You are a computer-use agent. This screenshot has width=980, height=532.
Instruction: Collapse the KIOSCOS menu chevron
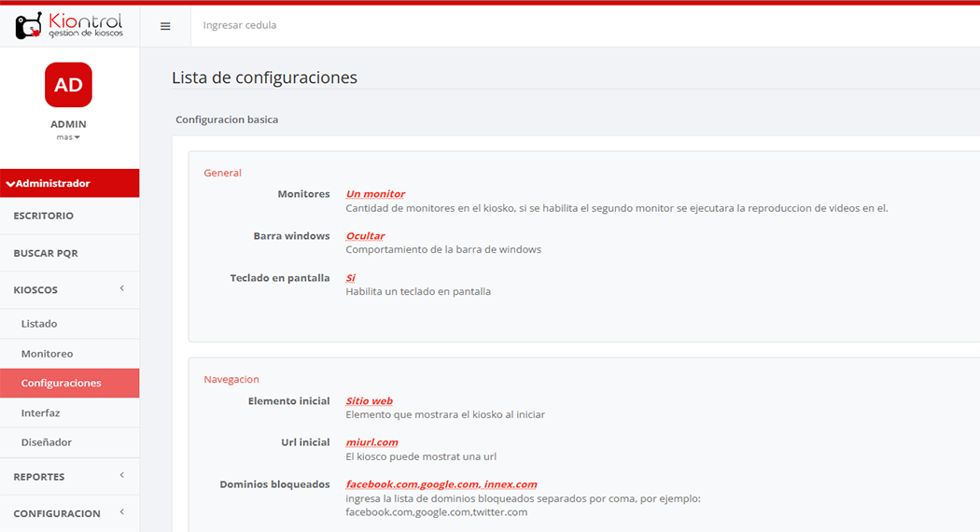point(121,289)
